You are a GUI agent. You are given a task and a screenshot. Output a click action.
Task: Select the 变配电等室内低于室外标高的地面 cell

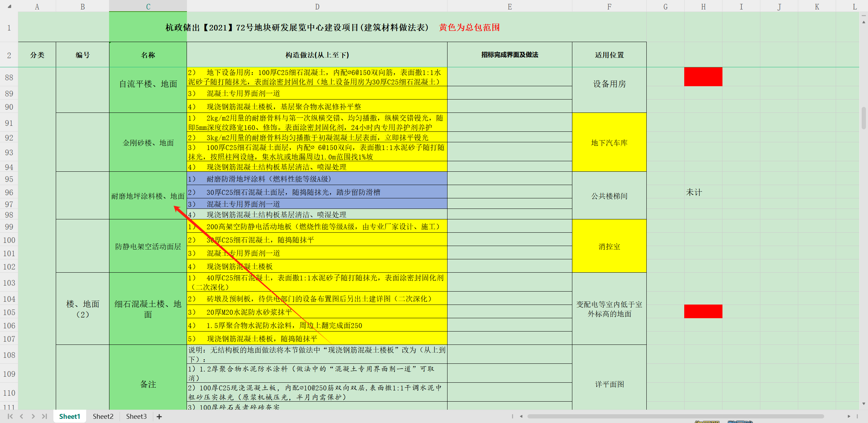609,309
